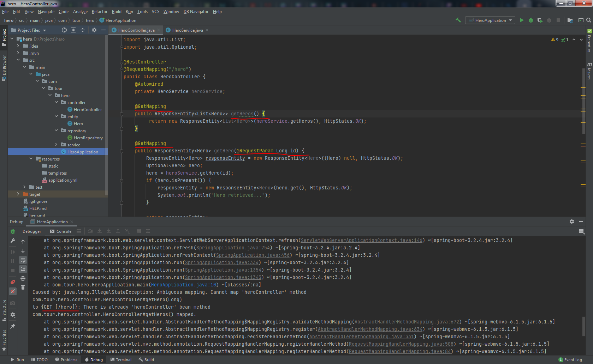Run HeroApplication using the green play icon
The width and height of the screenshot is (593, 364).
[522, 20]
